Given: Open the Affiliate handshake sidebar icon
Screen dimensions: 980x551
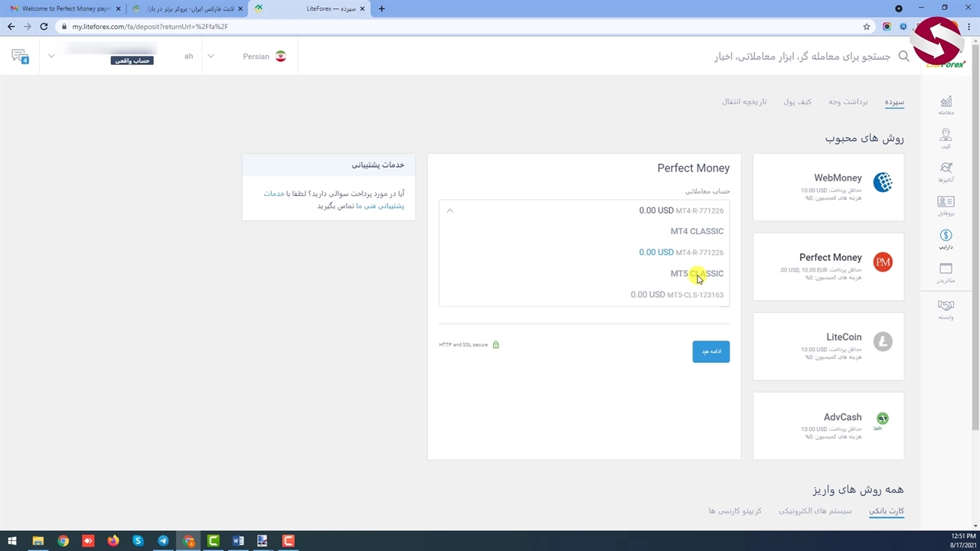Looking at the screenshot, I should 946,308.
